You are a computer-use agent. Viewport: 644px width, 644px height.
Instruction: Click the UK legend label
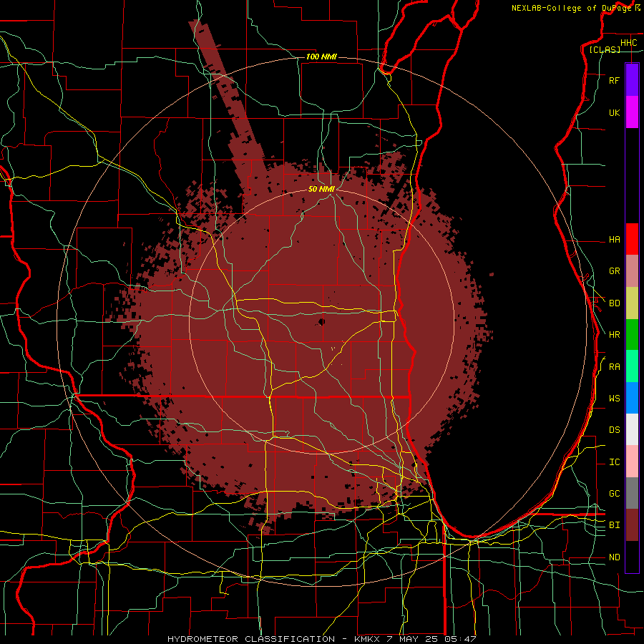(x=614, y=112)
